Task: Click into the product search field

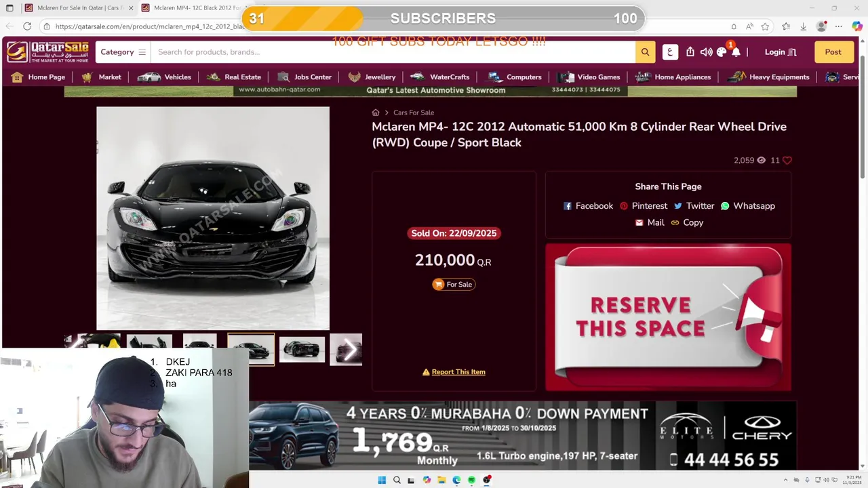Action: pyautogui.click(x=393, y=52)
